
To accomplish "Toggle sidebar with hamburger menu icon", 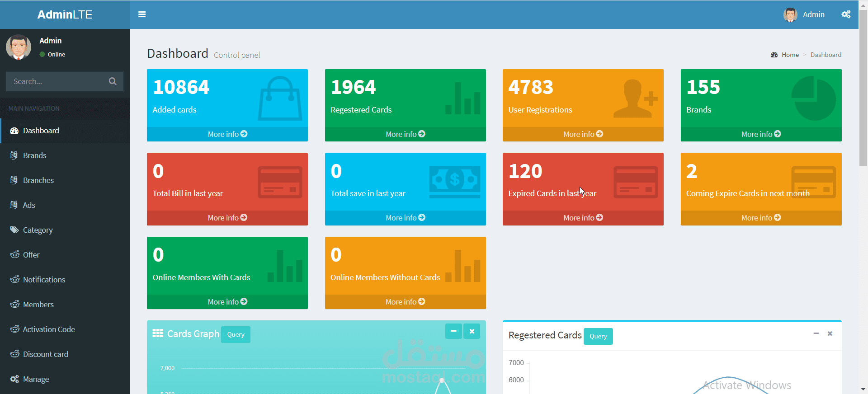I will point(142,14).
